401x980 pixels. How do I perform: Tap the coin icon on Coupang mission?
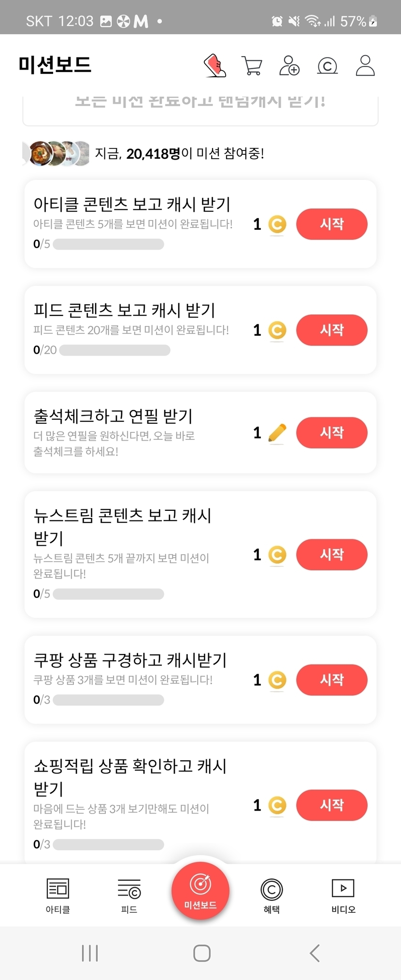(x=277, y=680)
